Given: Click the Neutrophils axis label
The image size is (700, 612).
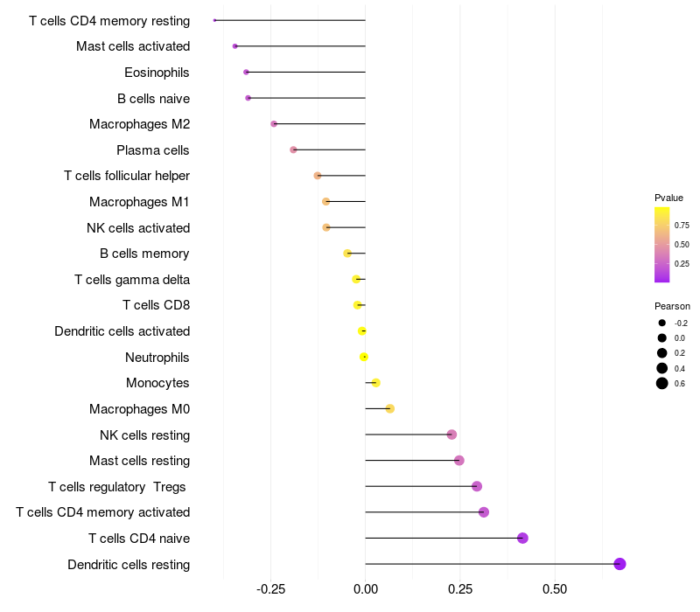Looking at the screenshot, I should (157, 357).
